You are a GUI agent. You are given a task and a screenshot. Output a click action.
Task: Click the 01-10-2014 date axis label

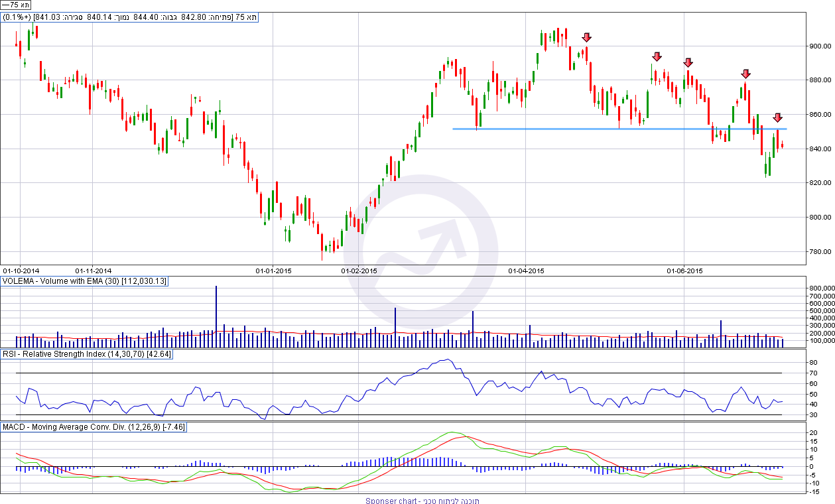21,271
